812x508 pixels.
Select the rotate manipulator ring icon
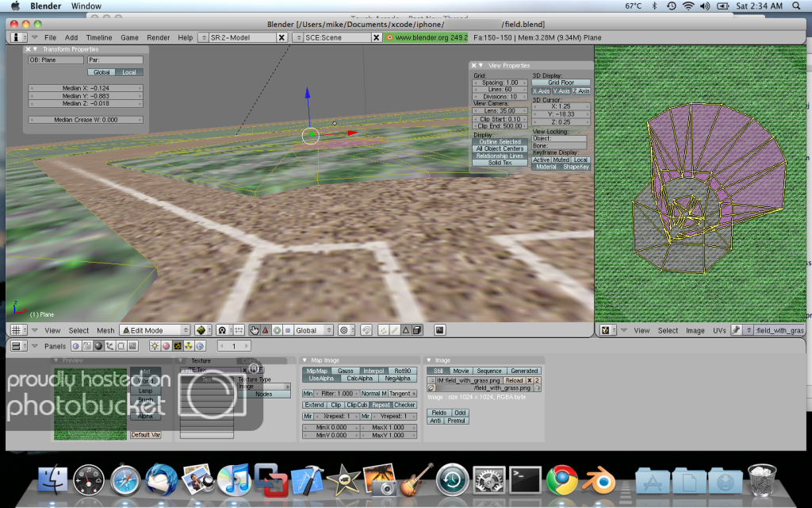(277, 330)
